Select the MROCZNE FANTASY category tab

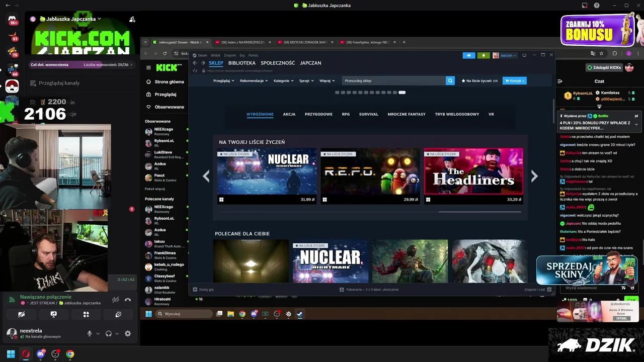(407, 114)
